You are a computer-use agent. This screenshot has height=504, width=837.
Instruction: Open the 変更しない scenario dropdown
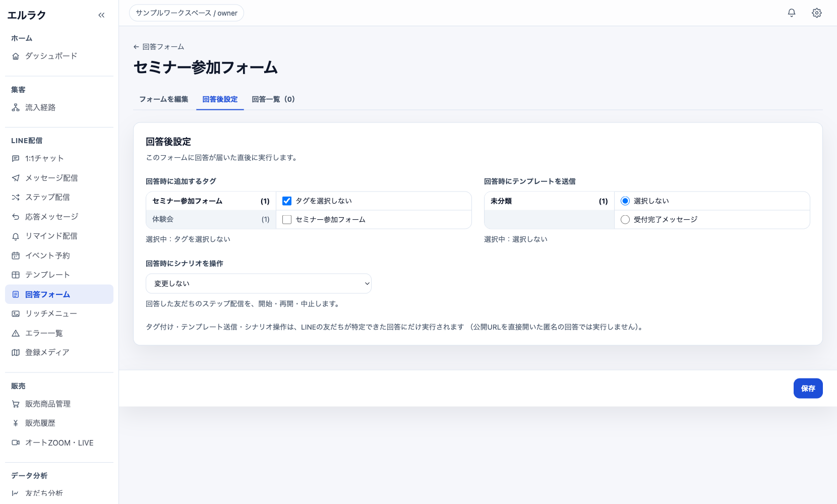click(259, 284)
